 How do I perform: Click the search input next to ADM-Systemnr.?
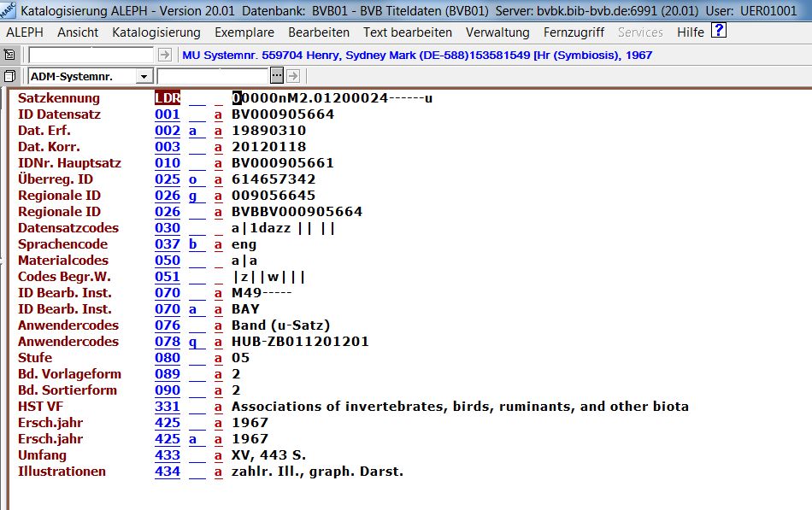[x=212, y=76]
